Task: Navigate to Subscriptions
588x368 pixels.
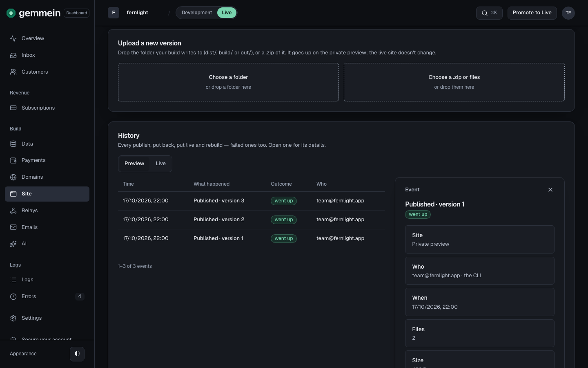Action: click(x=47, y=108)
